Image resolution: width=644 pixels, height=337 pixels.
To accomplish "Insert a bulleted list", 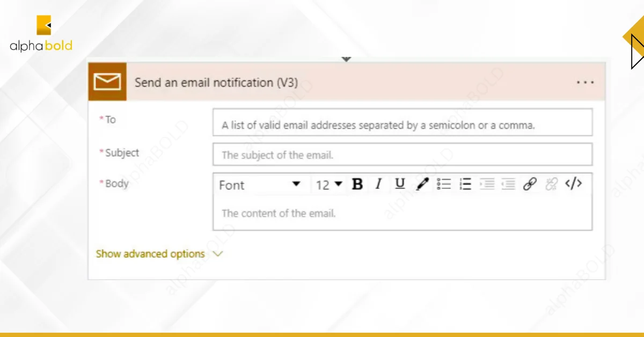I will tap(444, 185).
